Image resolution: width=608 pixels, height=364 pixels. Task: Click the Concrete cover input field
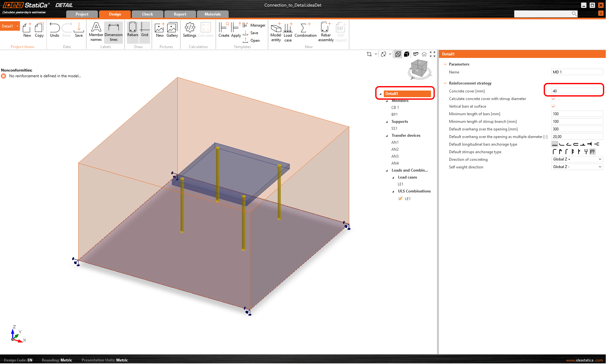click(x=576, y=91)
